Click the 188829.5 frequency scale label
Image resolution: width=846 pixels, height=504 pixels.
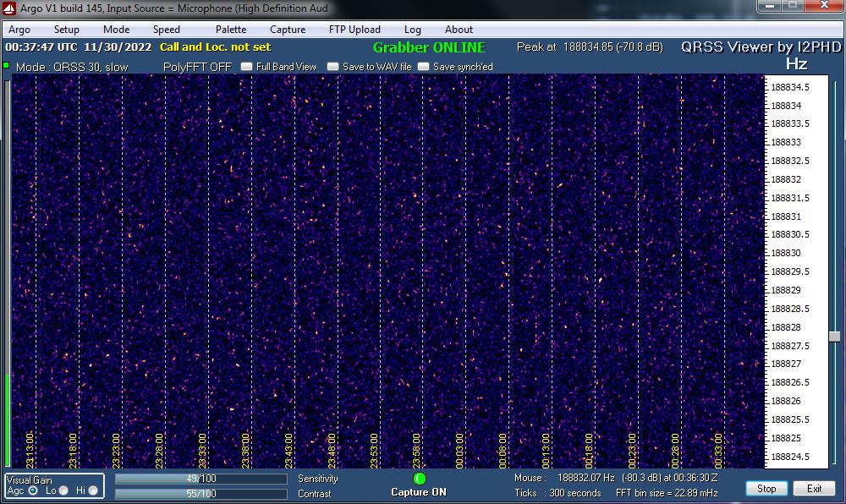click(790, 271)
